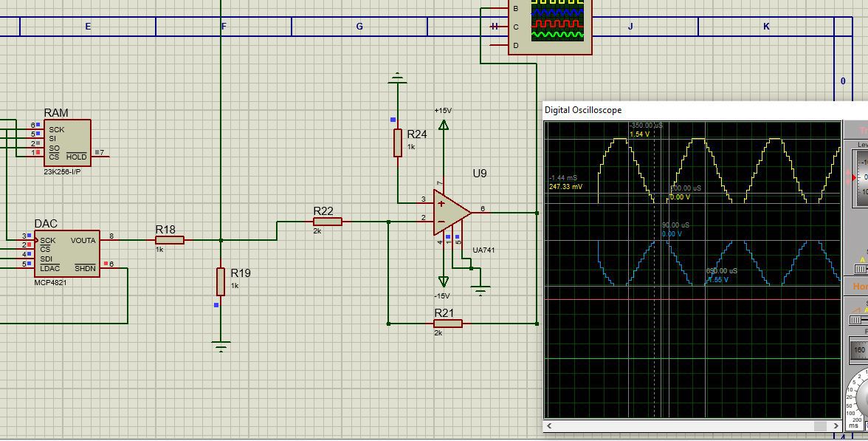Click the ground symbol below R19
This screenshot has width=868, height=441.
coord(221,347)
